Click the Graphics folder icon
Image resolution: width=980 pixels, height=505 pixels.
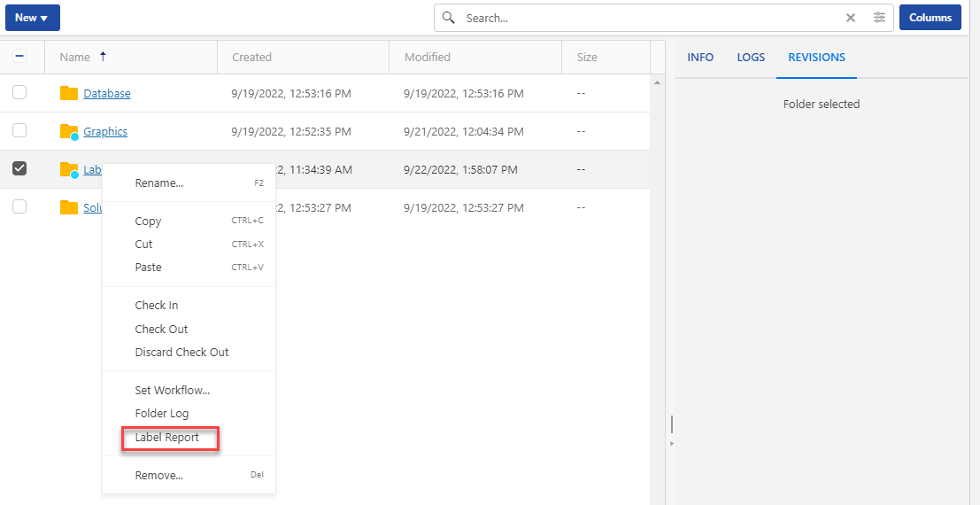pos(69,132)
